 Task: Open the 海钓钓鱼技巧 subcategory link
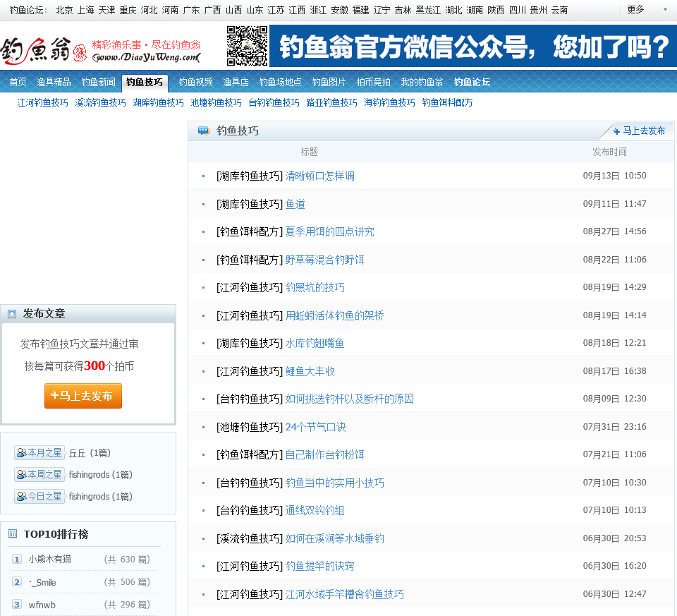tap(390, 103)
